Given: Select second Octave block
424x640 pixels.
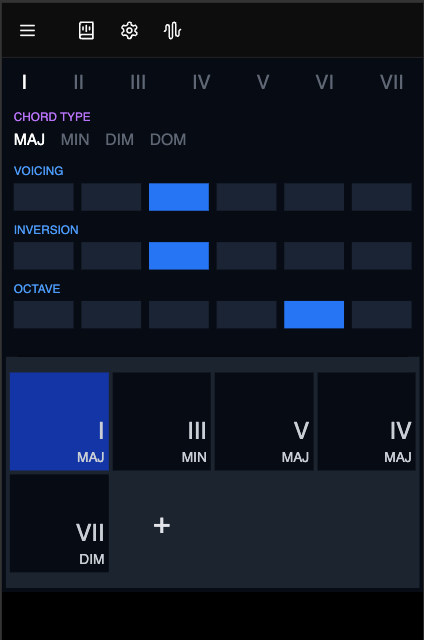Looking at the screenshot, I should click(111, 315).
